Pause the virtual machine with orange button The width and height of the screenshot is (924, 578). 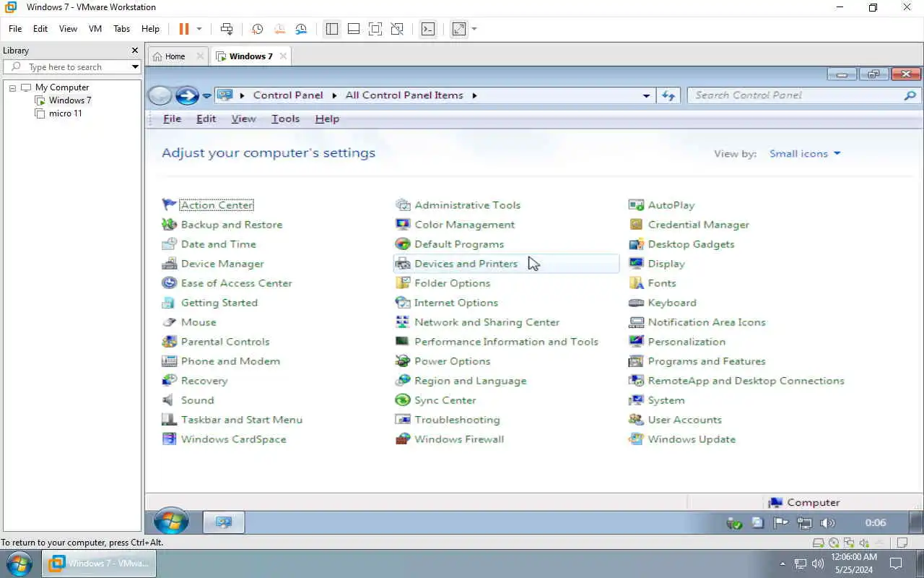tap(184, 29)
